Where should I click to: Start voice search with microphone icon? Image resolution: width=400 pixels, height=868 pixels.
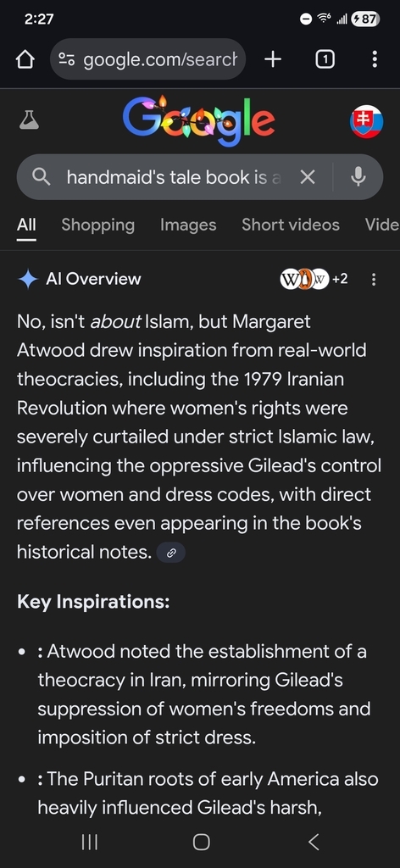[358, 177]
